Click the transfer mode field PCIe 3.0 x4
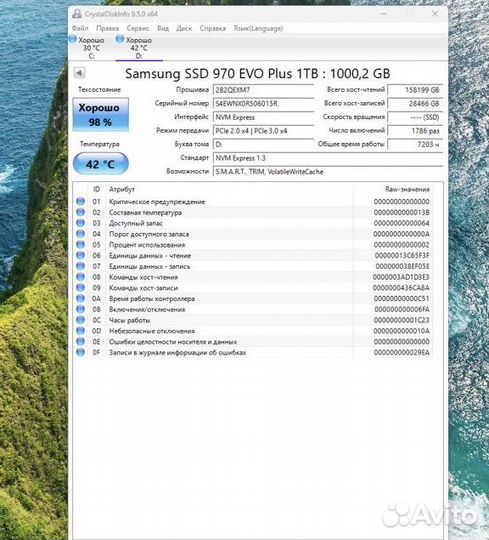The image size is (489, 540). [263, 131]
